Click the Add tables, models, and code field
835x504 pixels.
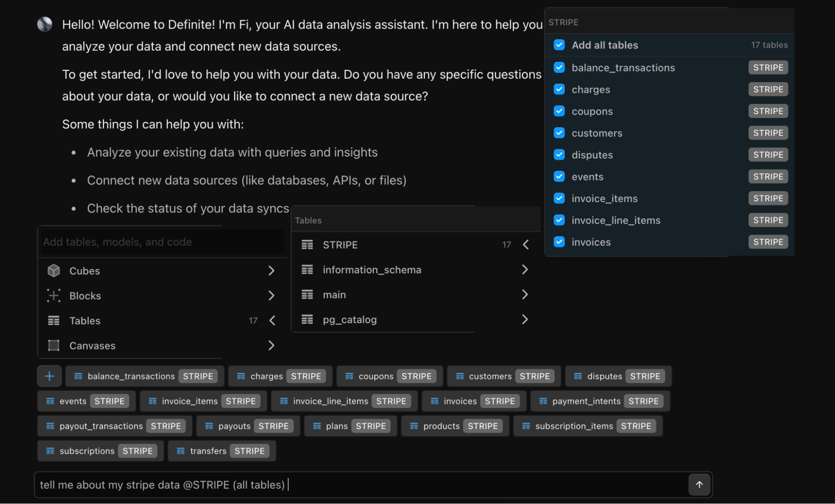[162, 242]
